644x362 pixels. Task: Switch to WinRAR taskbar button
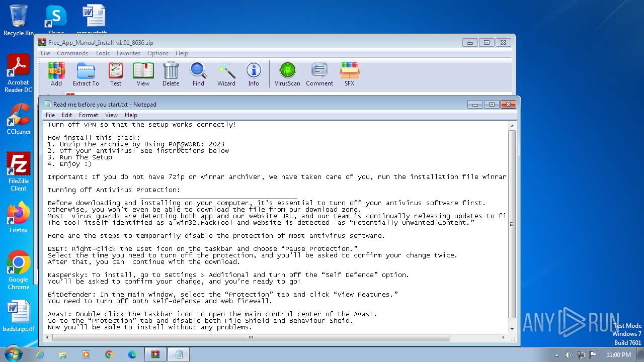click(x=155, y=354)
